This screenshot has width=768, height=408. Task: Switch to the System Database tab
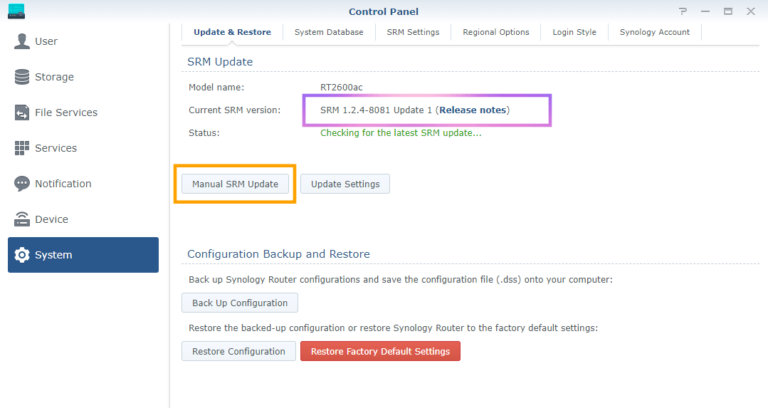click(329, 32)
